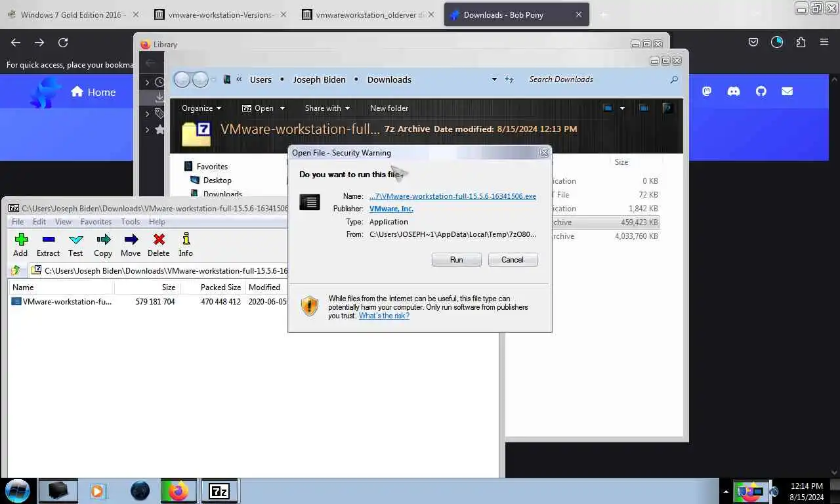Open Firefox from the taskbar

[178, 490]
